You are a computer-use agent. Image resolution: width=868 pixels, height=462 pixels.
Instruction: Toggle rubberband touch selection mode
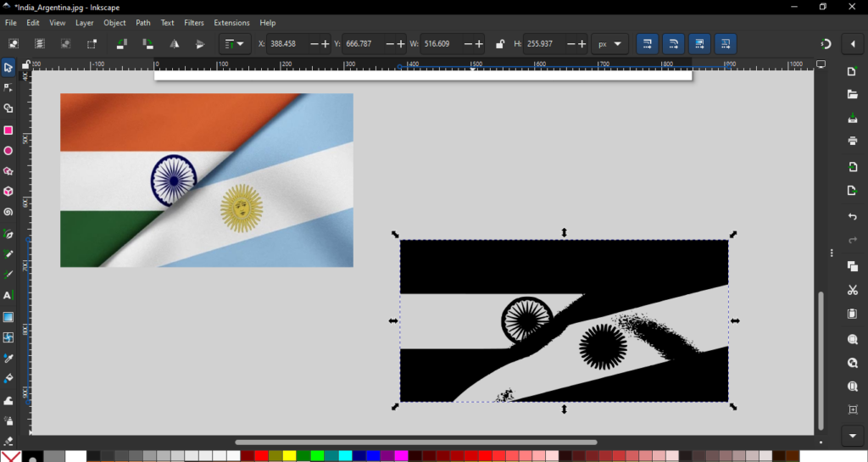click(x=92, y=44)
